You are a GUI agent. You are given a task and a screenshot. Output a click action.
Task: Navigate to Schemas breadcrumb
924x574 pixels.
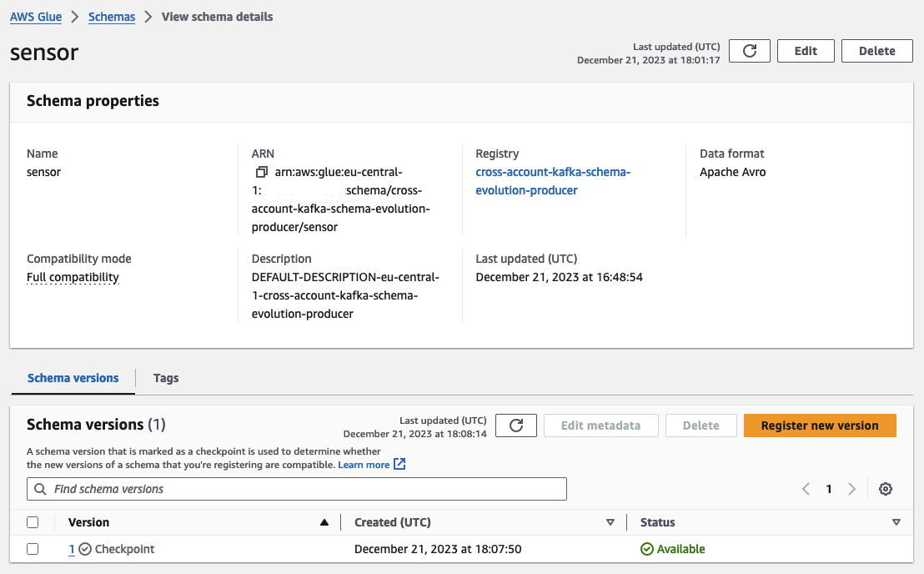coord(112,17)
